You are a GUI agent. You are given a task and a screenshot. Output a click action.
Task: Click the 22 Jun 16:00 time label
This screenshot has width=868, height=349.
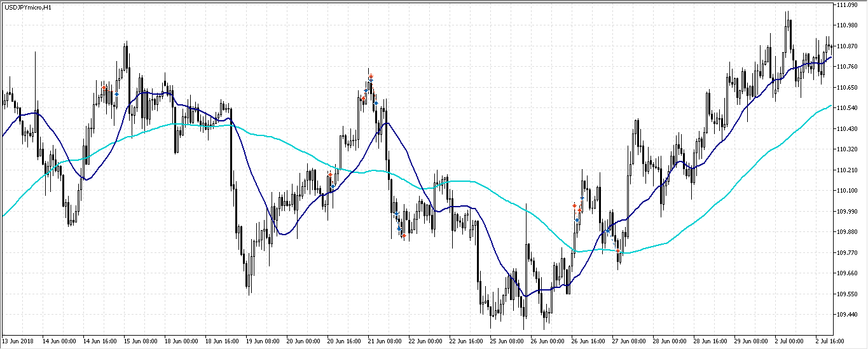(x=466, y=341)
